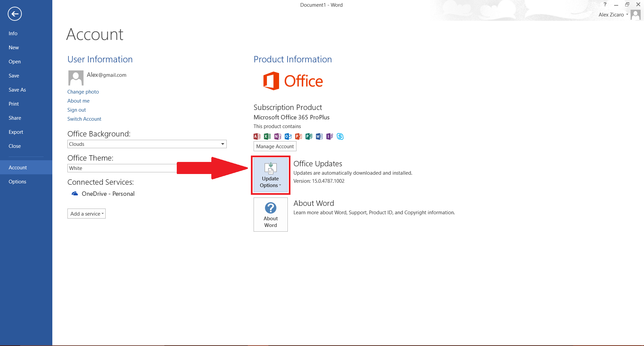Viewport: 644px width, 346px height.
Task: Expand the Alex Zicaro account menu
Action: pos(613,15)
